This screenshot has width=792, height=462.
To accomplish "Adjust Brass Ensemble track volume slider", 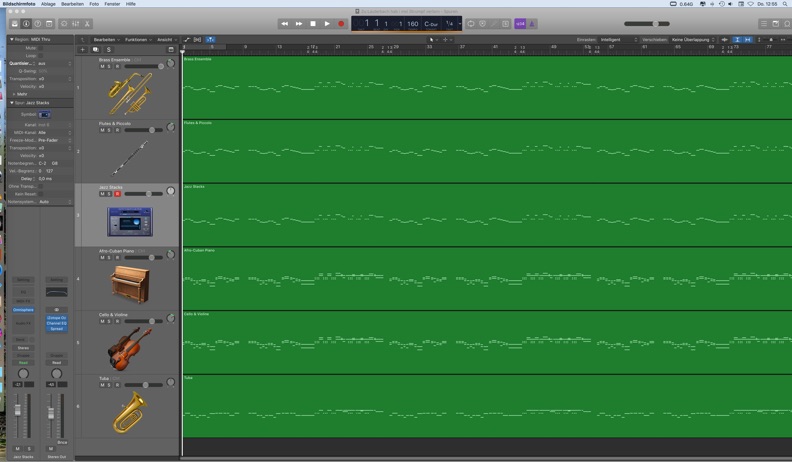I will 144,66.
